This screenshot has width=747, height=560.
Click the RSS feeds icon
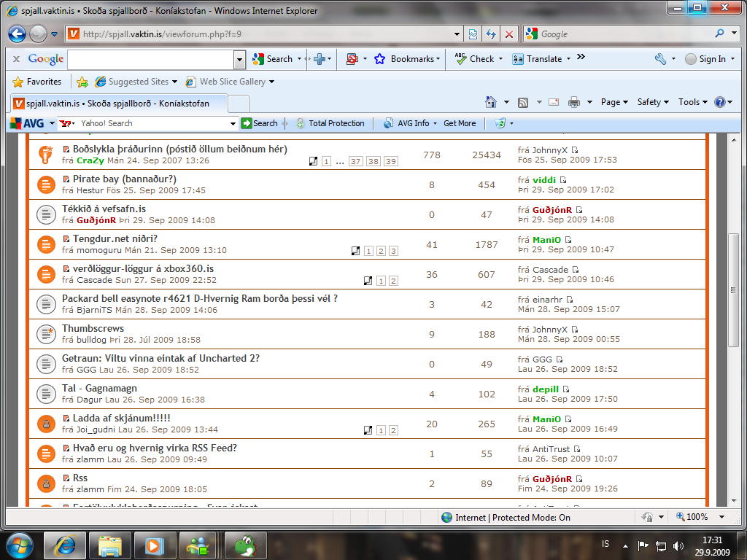[x=522, y=102]
